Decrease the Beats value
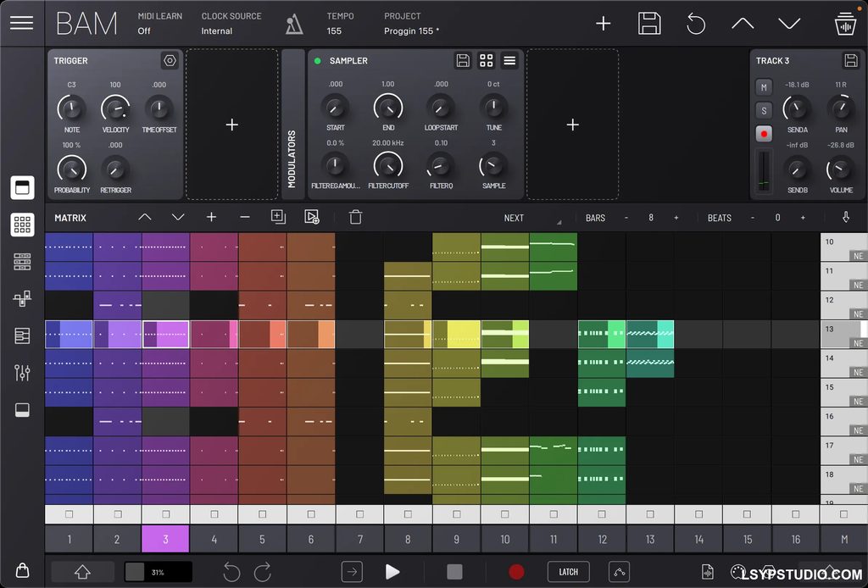The height and width of the screenshot is (588, 868). tap(753, 218)
